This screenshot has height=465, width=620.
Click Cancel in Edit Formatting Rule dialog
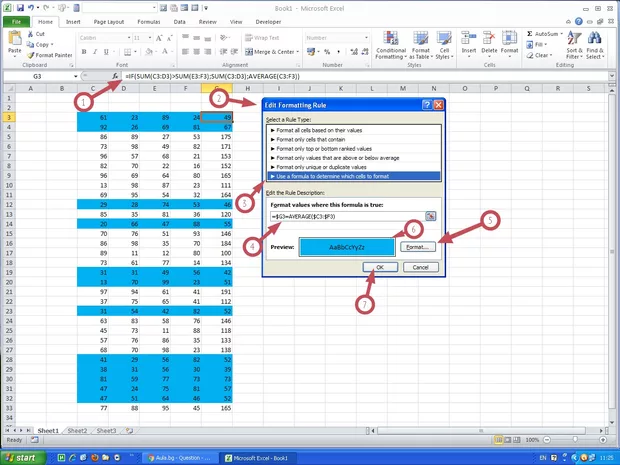click(x=420, y=267)
